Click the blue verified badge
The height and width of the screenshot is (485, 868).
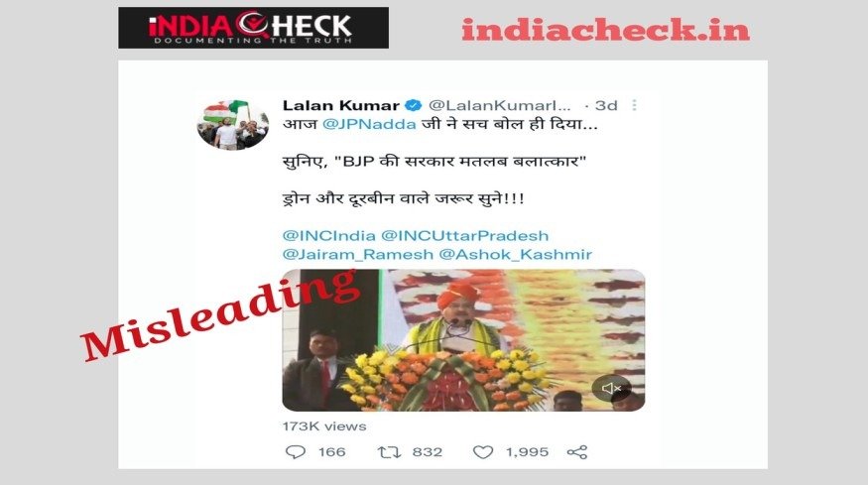click(x=414, y=105)
